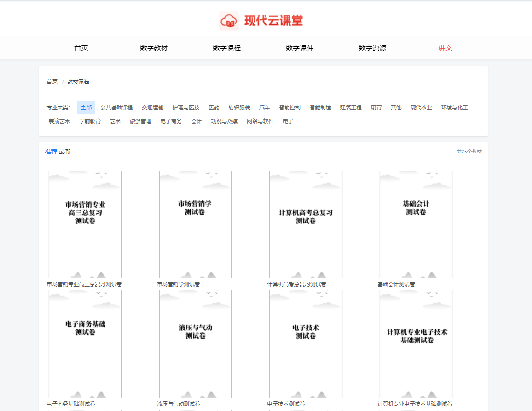The height and width of the screenshot is (411, 532).
Task: Sort materials by 最新
Action: [x=65, y=152]
